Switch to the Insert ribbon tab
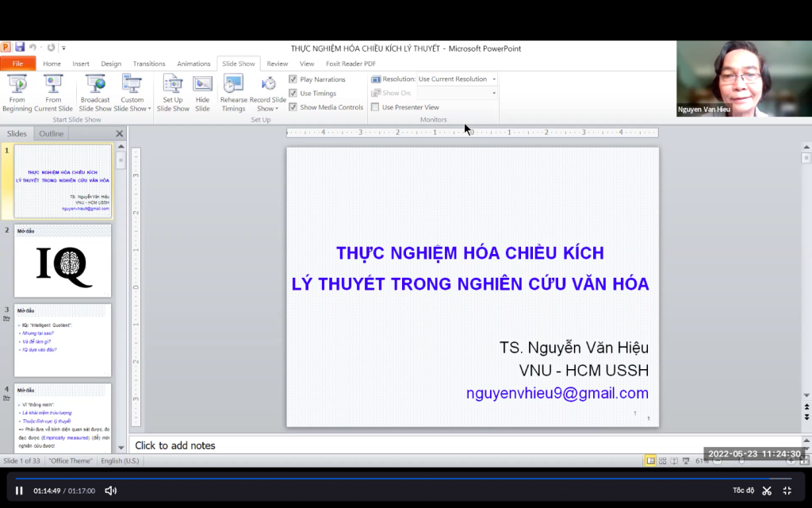 coord(81,63)
